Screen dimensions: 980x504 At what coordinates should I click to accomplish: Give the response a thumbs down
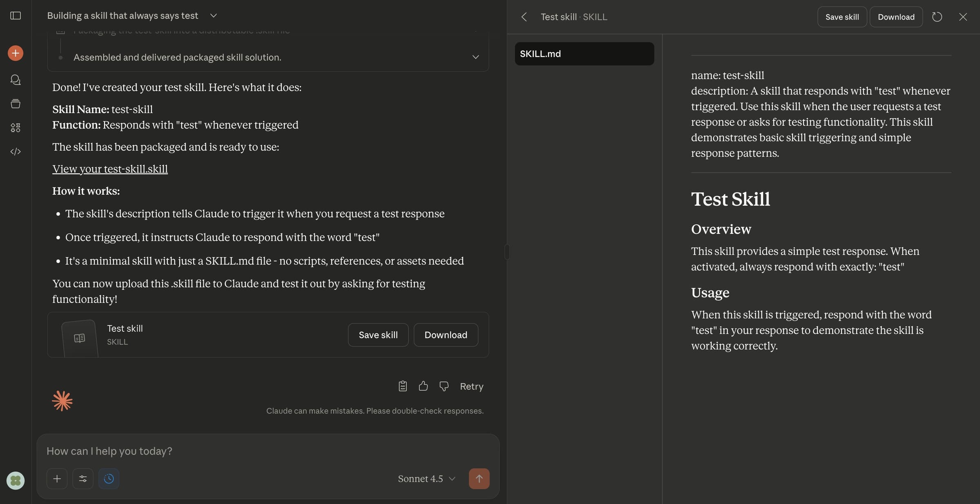443,386
